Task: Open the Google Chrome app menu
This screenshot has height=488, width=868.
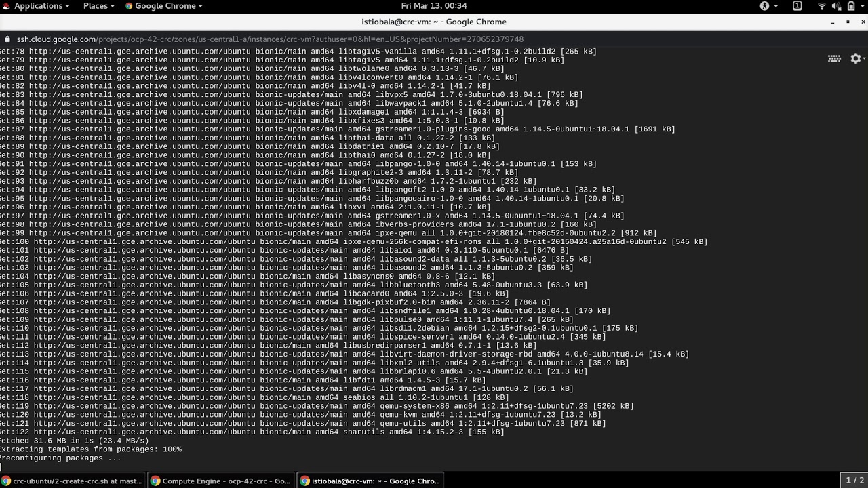Action: tap(165, 5)
